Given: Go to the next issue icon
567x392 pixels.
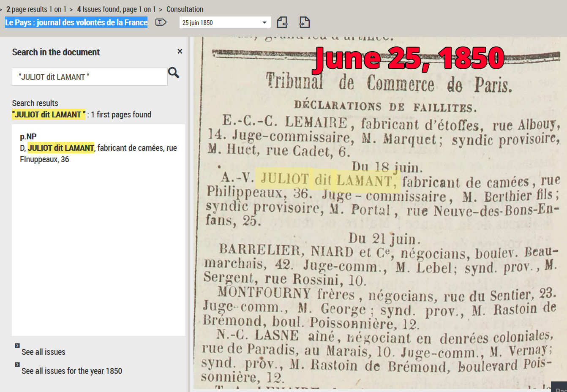Looking at the screenshot, I should point(304,22).
